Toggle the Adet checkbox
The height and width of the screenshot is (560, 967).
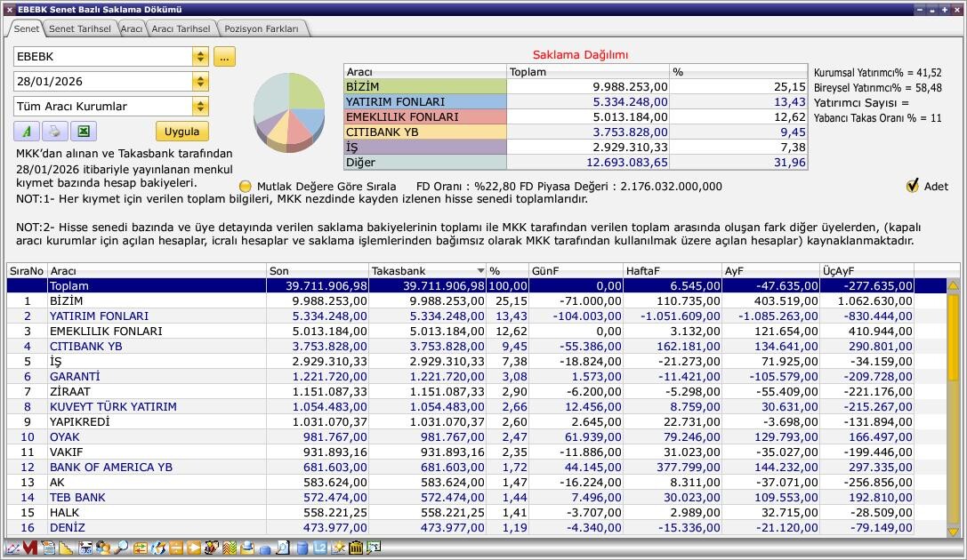[x=912, y=186]
